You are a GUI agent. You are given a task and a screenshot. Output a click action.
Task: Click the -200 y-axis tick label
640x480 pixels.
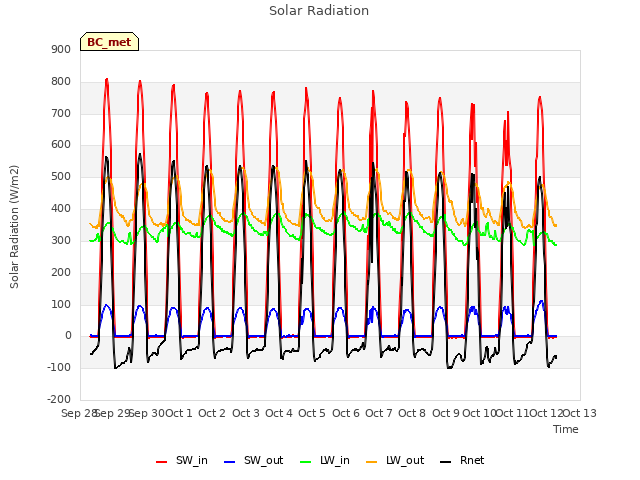[x=59, y=399]
